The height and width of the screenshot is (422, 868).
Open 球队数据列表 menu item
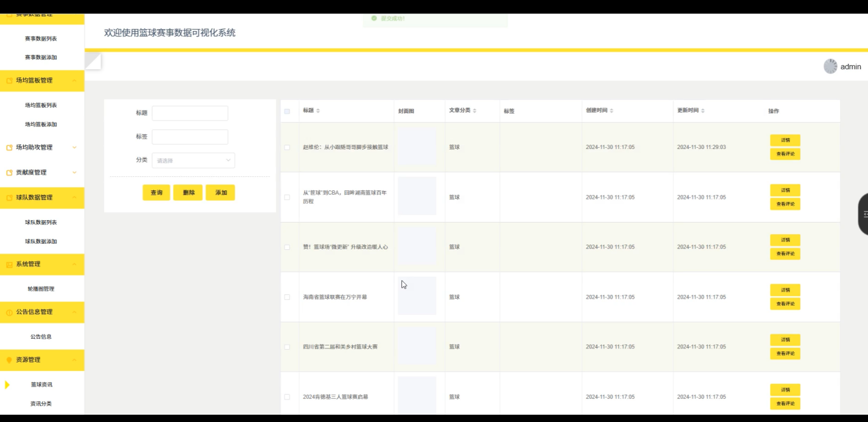[41, 223]
